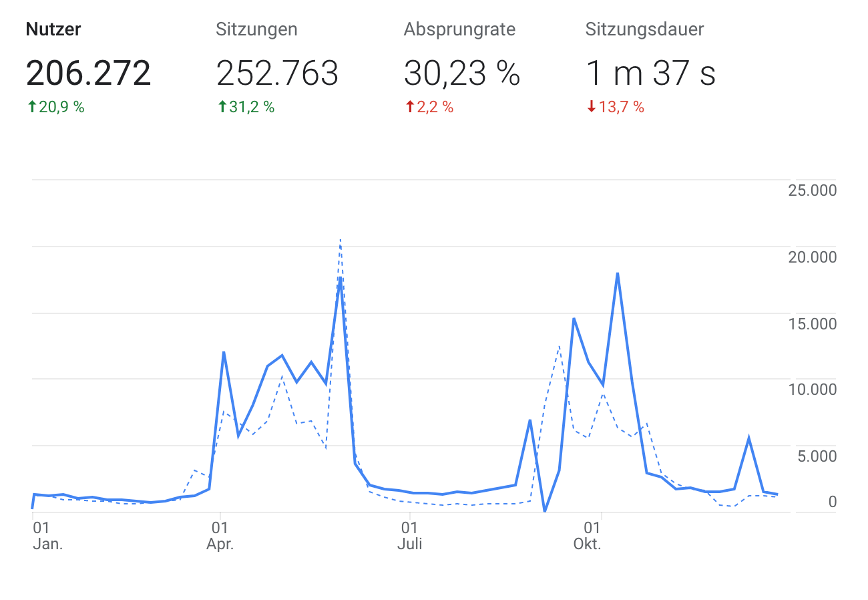This screenshot has height=600, width=868.
Task: Open the Absprungrate metric tab
Action: pyautogui.click(x=459, y=29)
